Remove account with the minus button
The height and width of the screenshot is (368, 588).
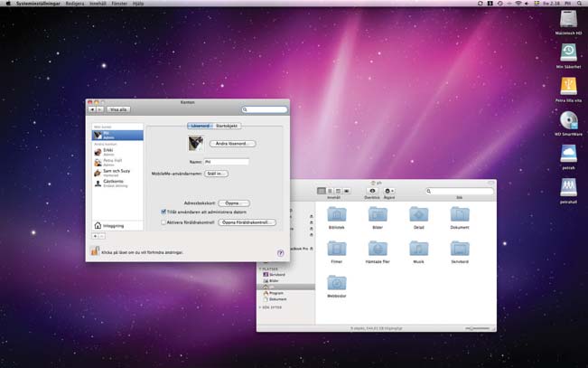click(x=102, y=236)
